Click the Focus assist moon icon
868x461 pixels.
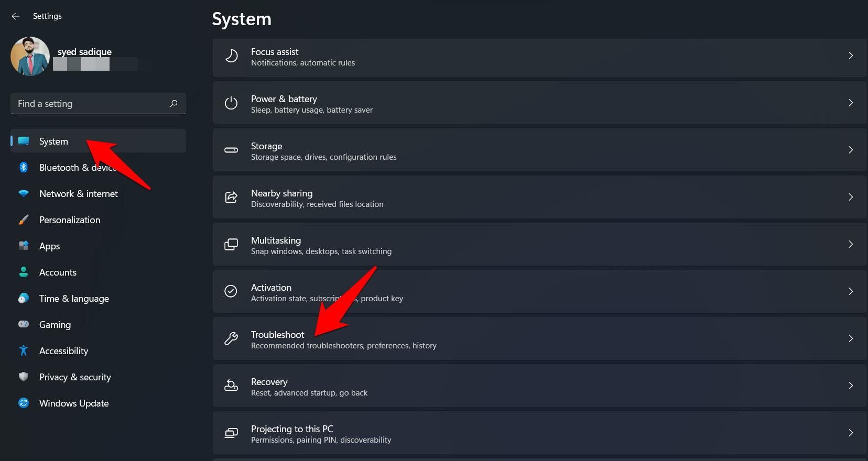(231, 56)
